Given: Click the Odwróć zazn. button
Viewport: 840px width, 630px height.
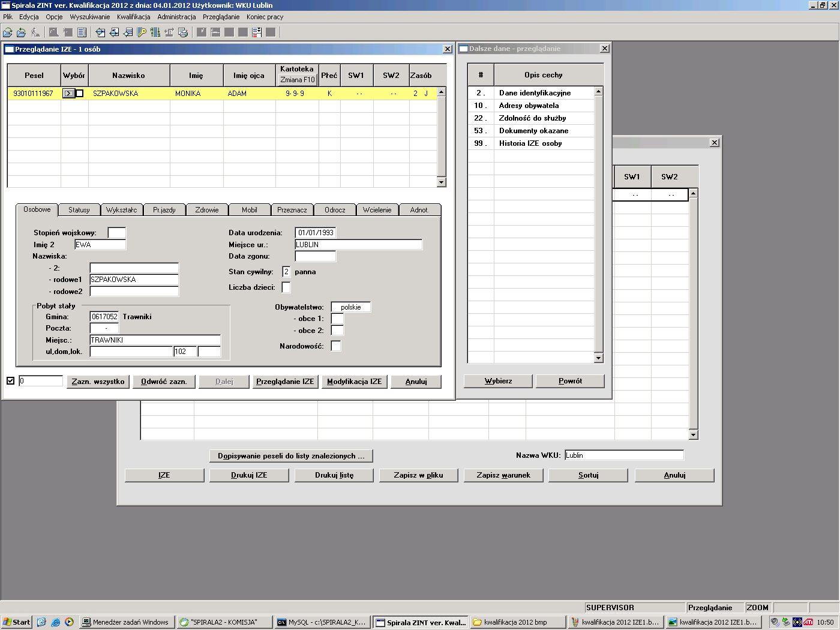Looking at the screenshot, I should point(164,382).
